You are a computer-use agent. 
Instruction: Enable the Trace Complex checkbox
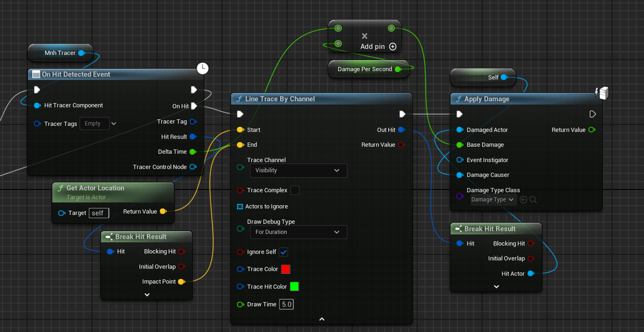coord(295,190)
